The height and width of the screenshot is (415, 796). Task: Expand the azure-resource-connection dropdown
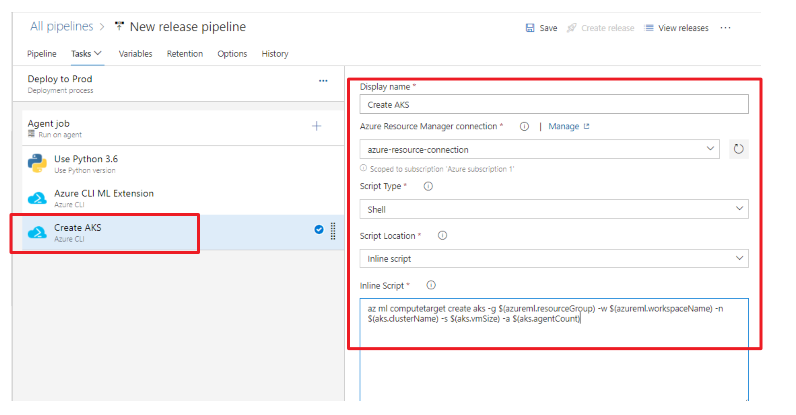[710, 149]
